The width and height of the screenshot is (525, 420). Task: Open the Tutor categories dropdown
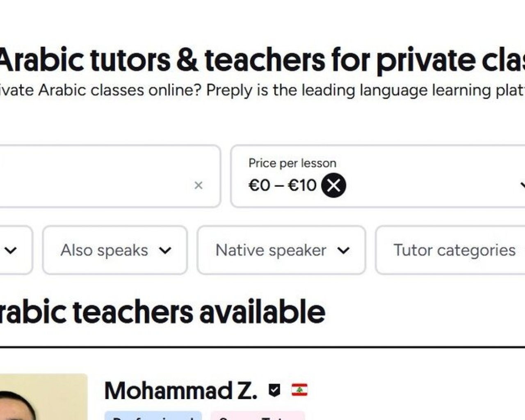point(454,250)
